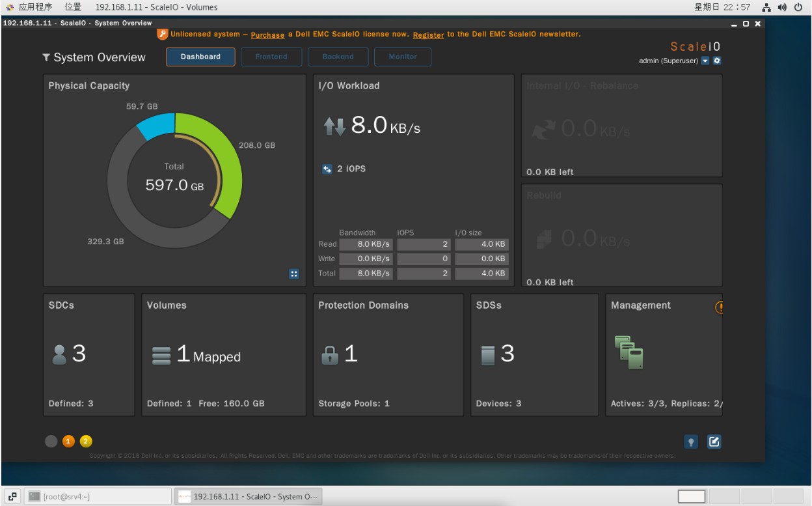Click the '0.0 KB left' text under Rebuild

pos(550,283)
